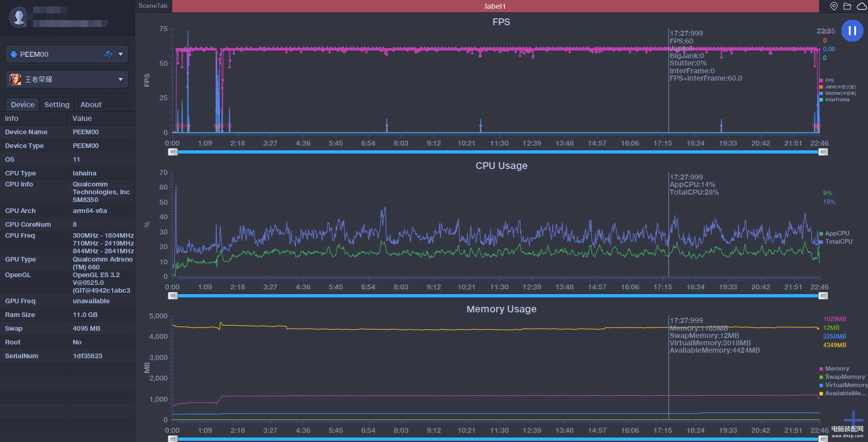This screenshot has width=868, height=442.
Task: Click the blue pause recording button
Action: 852,31
